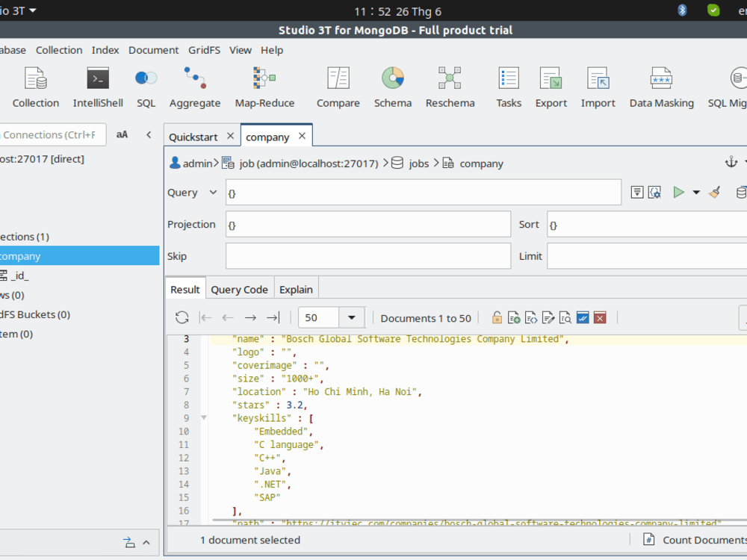Open the Aggregate editor
This screenshot has height=560, width=747.
pos(195,87)
